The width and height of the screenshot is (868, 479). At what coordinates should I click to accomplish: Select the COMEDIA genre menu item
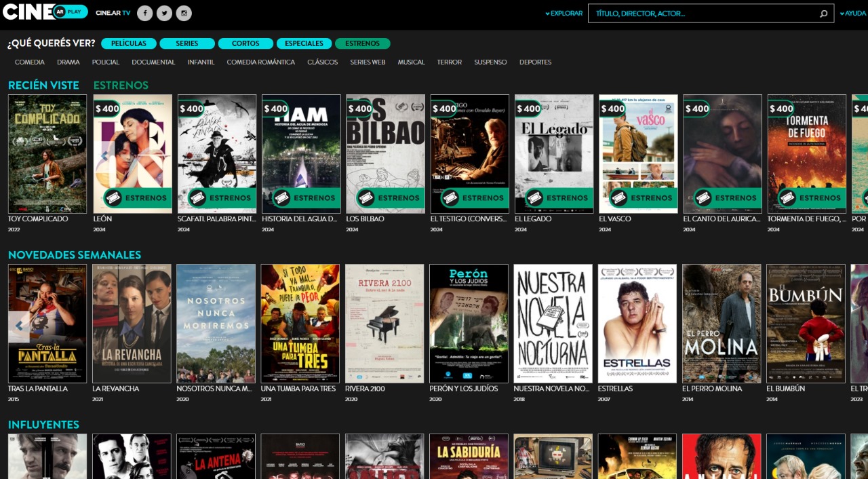(29, 62)
